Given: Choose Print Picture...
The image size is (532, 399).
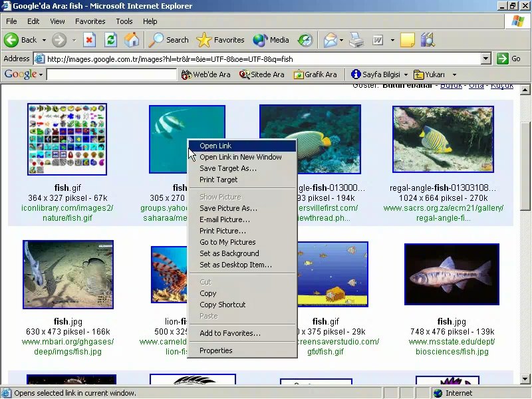Looking at the screenshot, I should 242,231.
